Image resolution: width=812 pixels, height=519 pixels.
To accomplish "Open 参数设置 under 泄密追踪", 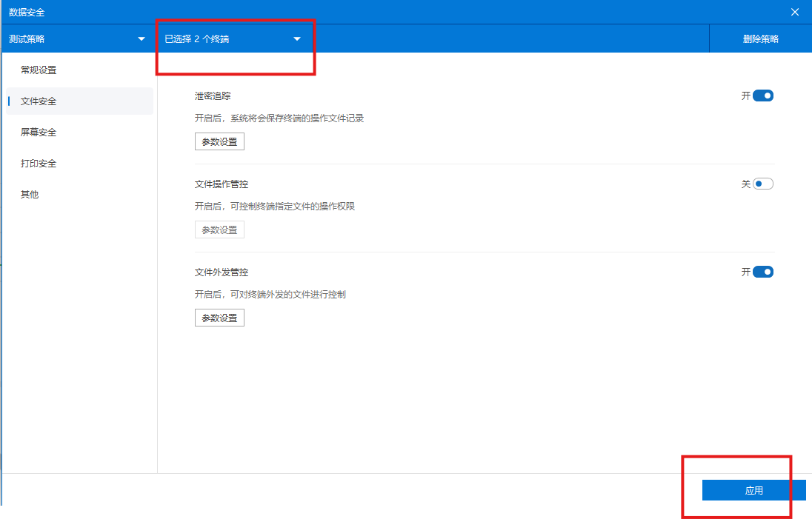I will 219,141.
